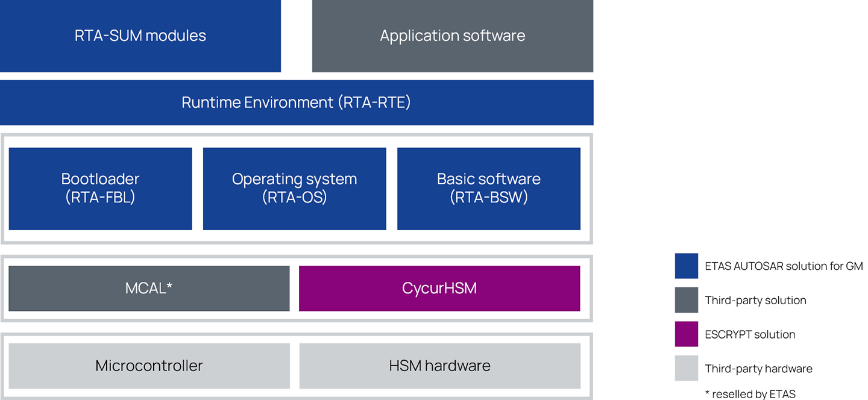Screen dimensions: 868x400
Task: Click the blue ETAS AUTOSAR legend swatch
Action: 687,266
